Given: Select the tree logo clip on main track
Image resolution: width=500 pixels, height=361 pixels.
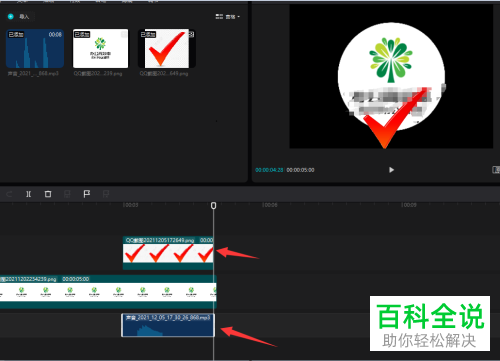Looking at the screenshot, I should pyautogui.click(x=108, y=292).
